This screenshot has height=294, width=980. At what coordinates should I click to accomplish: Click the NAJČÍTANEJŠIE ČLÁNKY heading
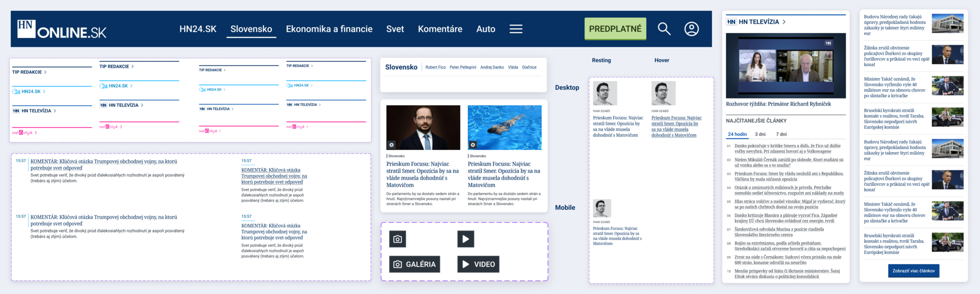[756, 121]
